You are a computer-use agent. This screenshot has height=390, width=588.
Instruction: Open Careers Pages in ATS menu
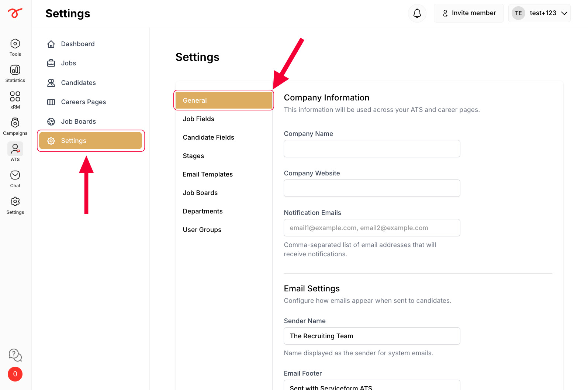click(x=91, y=102)
